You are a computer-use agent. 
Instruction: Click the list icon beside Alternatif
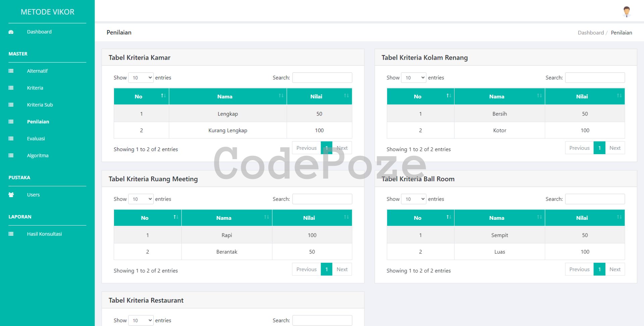pyautogui.click(x=11, y=71)
